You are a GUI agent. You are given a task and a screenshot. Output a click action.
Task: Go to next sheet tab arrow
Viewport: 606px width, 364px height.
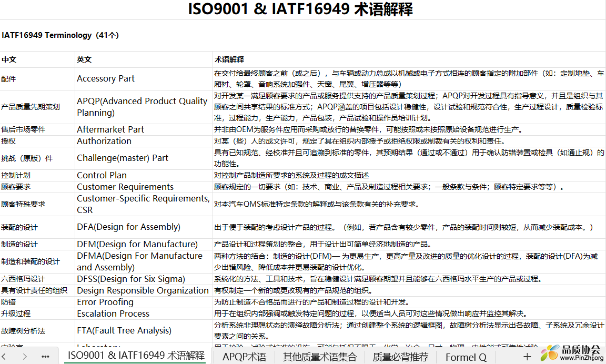click(x=24, y=356)
